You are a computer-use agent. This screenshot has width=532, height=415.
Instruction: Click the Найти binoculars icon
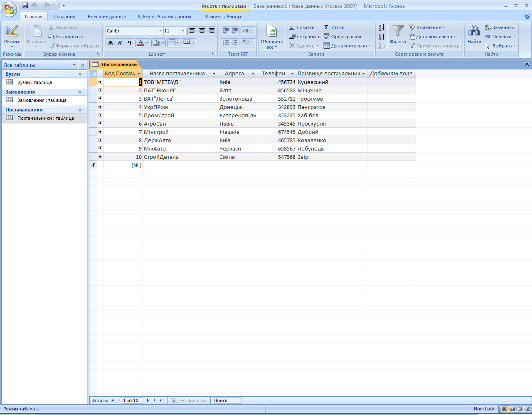click(x=474, y=31)
